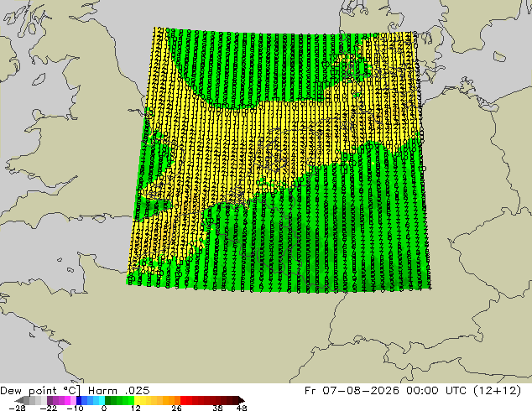
Task: Click the legend label '48'
Action: (242, 408)
